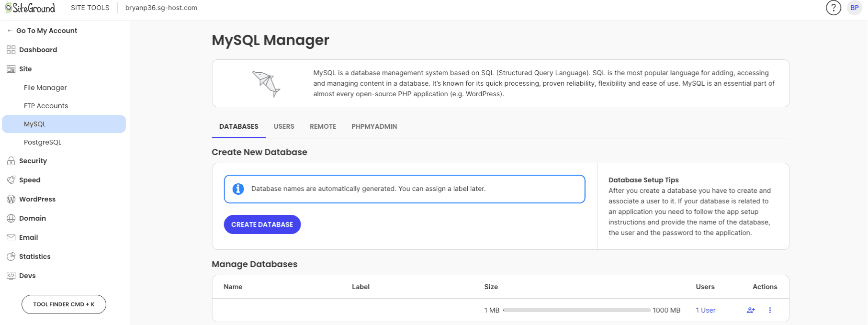Click the Dashboard grid icon

(11, 50)
